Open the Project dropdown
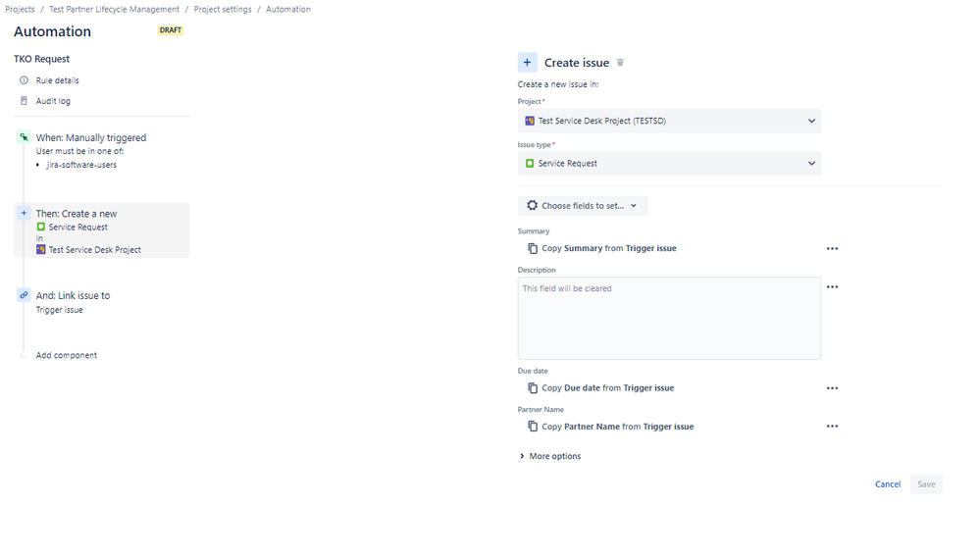 click(669, 121)
